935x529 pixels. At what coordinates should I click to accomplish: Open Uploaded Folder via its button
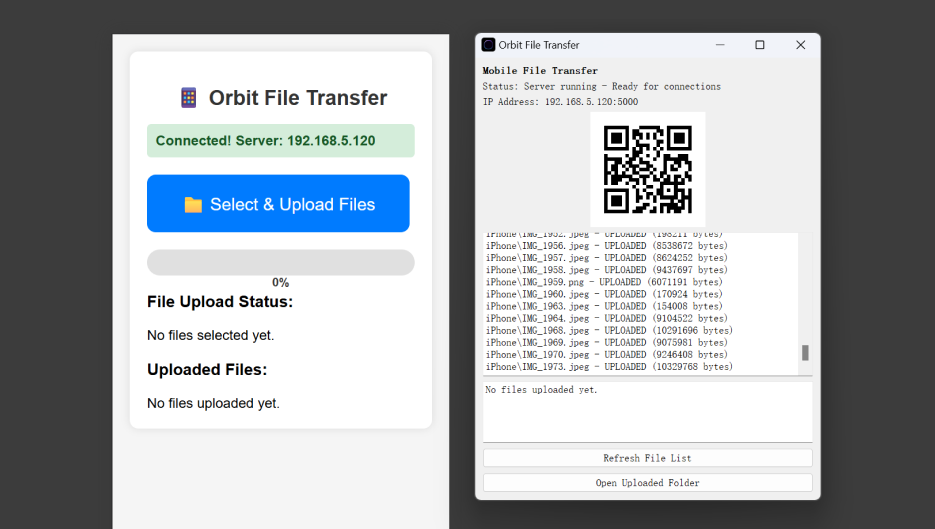(x=648, y=482)
